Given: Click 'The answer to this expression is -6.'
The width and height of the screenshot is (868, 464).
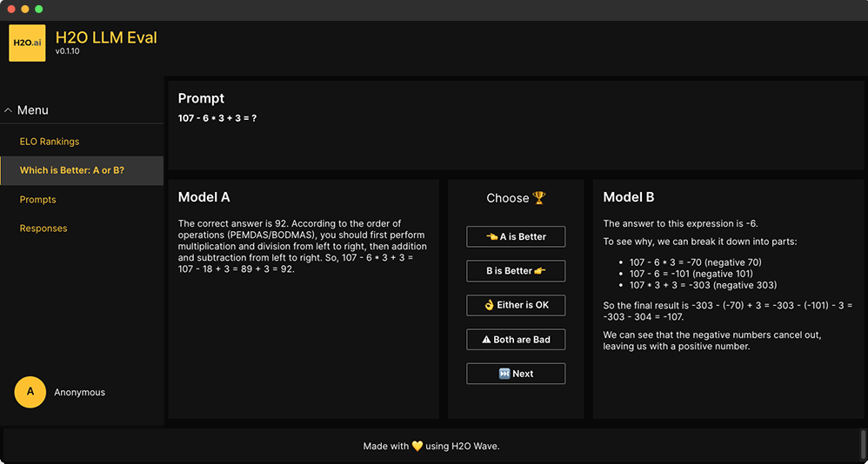Looking at the screenshot, I should click(680, 224).
